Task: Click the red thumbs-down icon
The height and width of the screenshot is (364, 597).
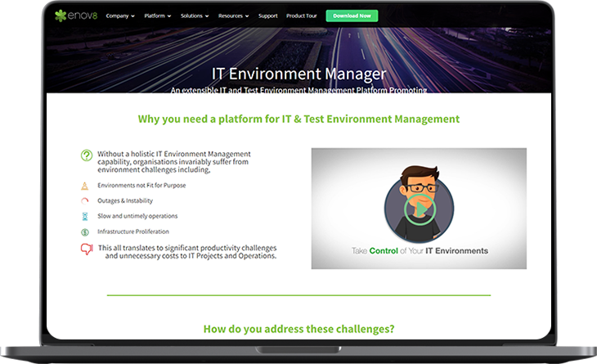Action: pos(87,249)
